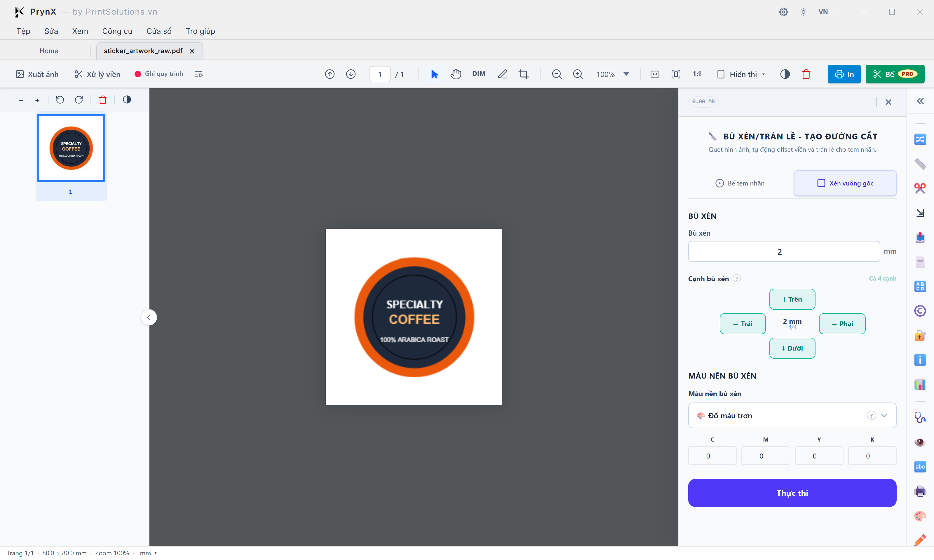Screen dimensions: 934x560
Task: Toggle the Trên bleed edge
Action: click(x=792, y=299)
